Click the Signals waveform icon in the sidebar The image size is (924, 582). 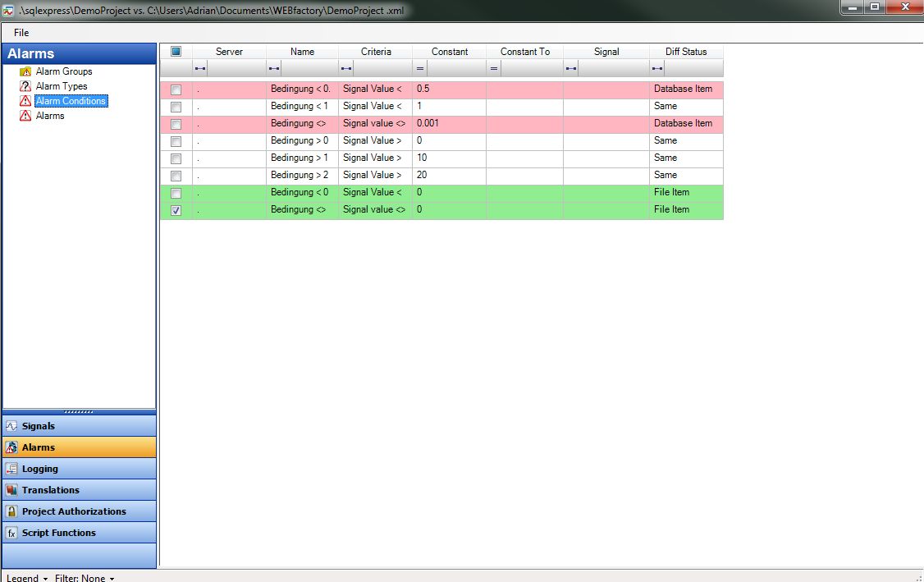11,426
